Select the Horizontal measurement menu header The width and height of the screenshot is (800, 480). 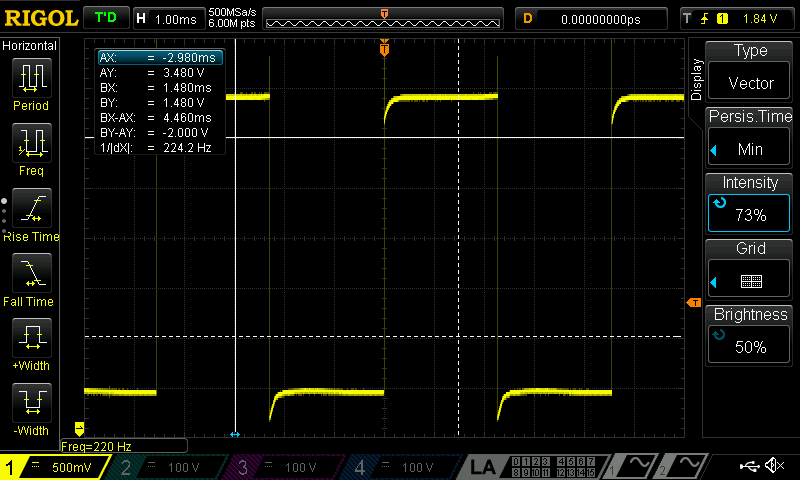30,46
